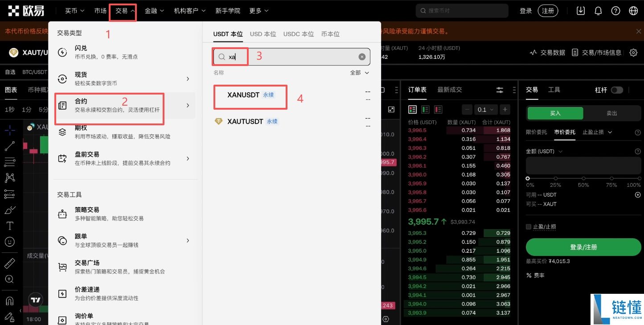Image resolution: width=644 pixels, height=325 pixels.
Task: Enable the 止盈/止损 checkbox
Action: (x=529, y=227)
